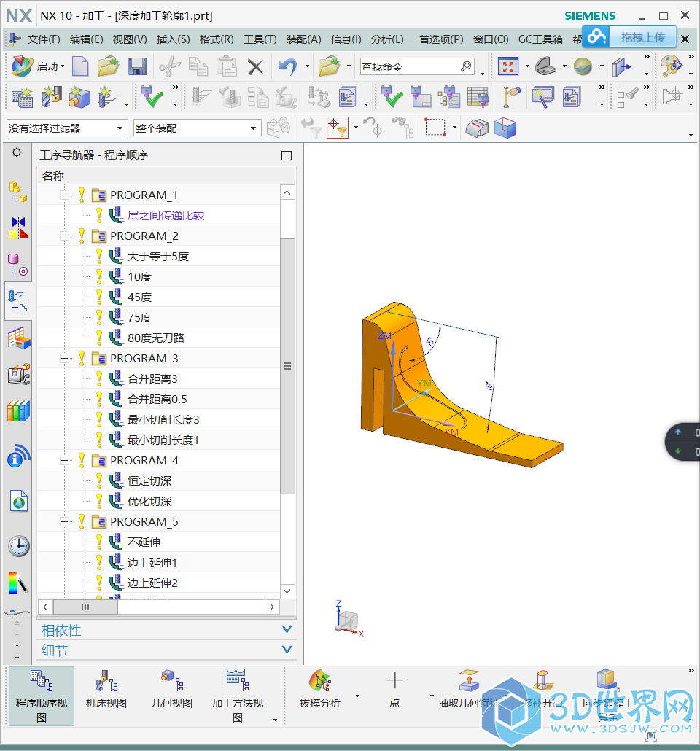Open the 文件(F) menu
The height and width of the screenshot is (751, 700).
(x=44, y=39)
